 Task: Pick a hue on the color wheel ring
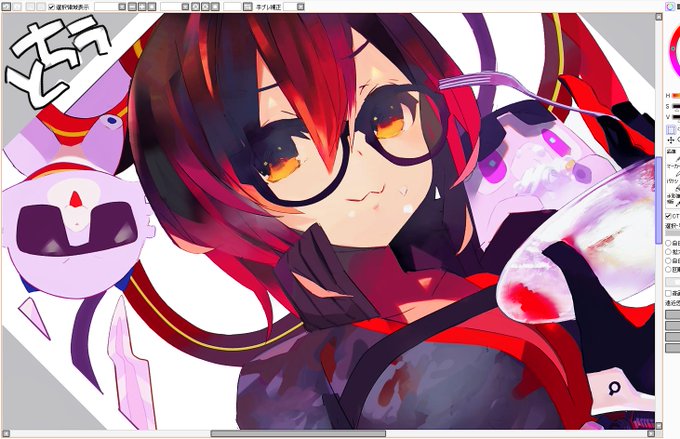[x=673, y=49]
